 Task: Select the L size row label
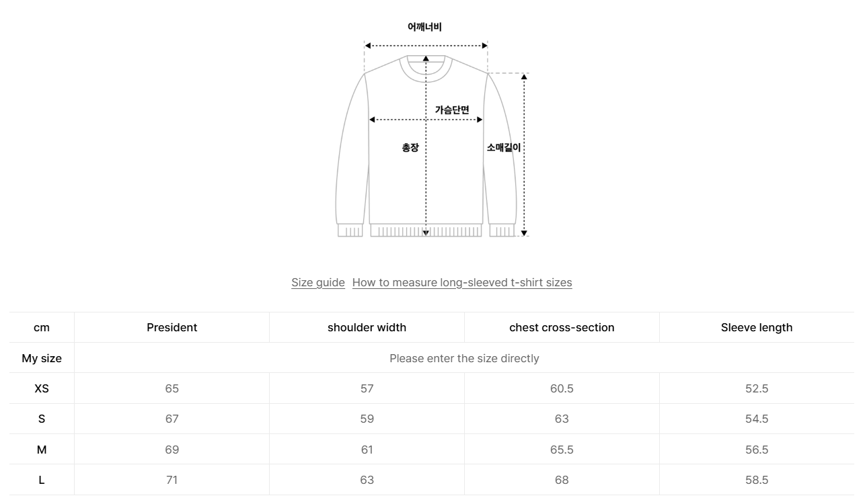click(42, 480)
